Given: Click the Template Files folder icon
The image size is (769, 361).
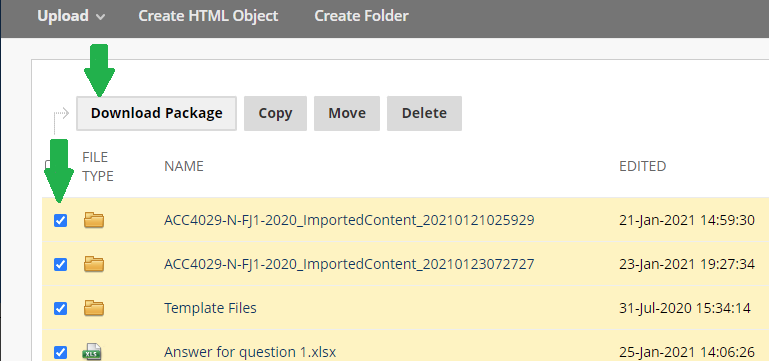Looking at the screenshot, I should [94, 309].
